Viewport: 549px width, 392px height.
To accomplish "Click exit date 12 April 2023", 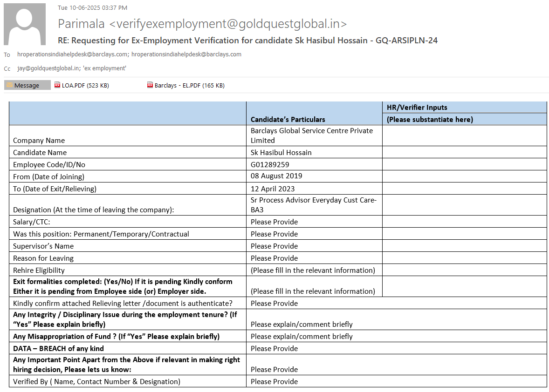I will (x=272, y=189).
